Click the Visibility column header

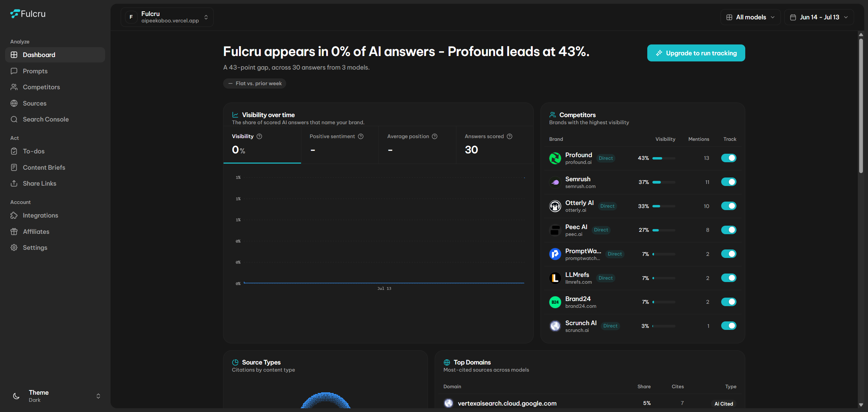(665, 139)
